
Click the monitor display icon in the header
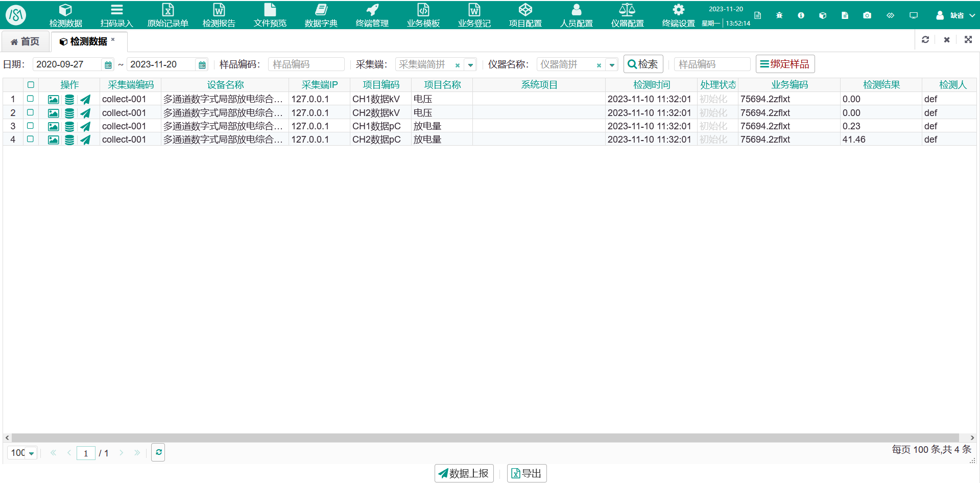pos(914,15)
